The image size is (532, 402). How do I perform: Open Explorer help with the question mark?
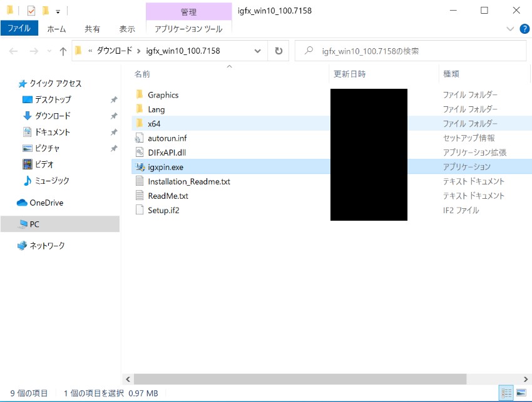point(524,28)
